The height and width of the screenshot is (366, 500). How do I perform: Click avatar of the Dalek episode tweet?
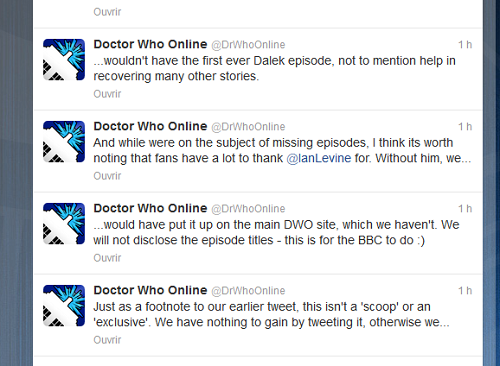(x=64, y=60)
